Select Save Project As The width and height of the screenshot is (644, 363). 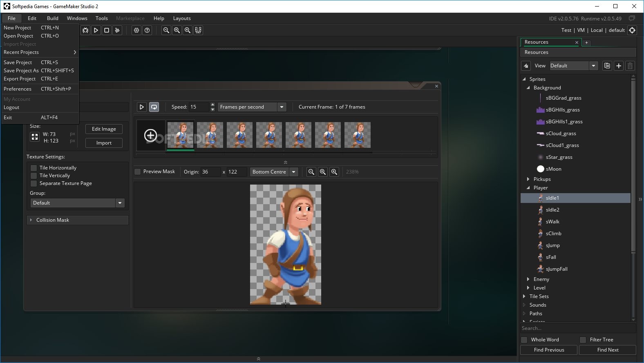point(40,71)
